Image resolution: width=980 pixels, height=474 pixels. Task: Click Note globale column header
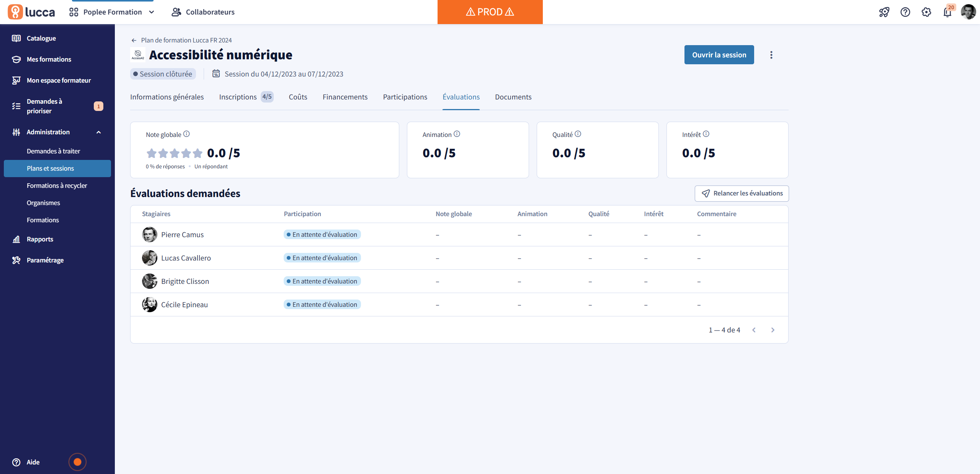[454, 214]
